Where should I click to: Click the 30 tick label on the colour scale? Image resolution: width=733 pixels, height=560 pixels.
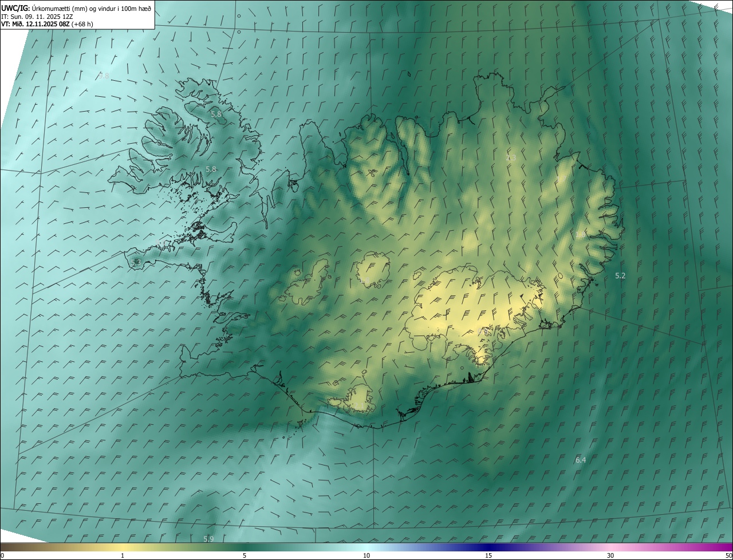[610, 555]
